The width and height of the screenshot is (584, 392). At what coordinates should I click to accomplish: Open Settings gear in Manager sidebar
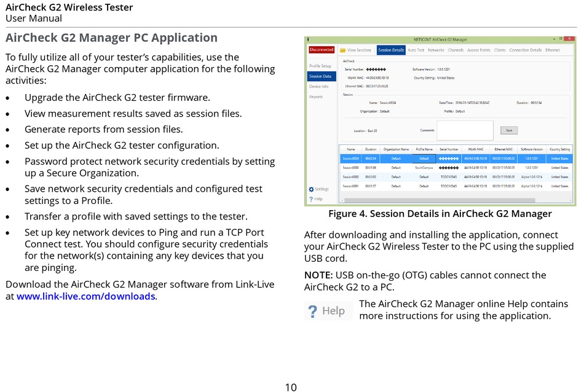(x=312, y=189)
